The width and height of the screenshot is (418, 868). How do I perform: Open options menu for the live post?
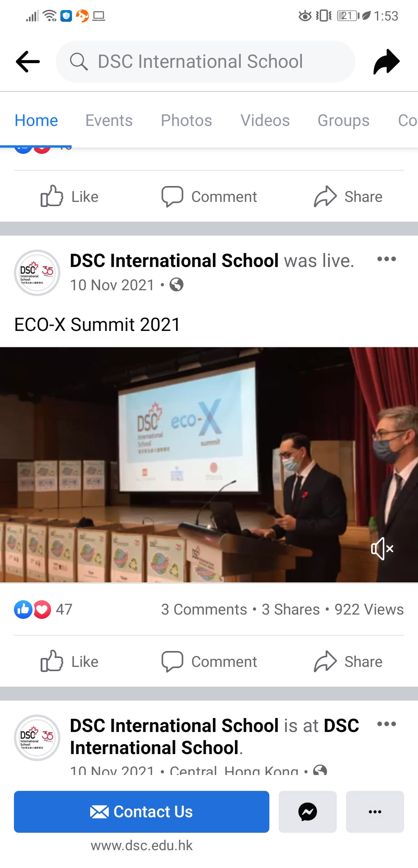pos(386,259)
